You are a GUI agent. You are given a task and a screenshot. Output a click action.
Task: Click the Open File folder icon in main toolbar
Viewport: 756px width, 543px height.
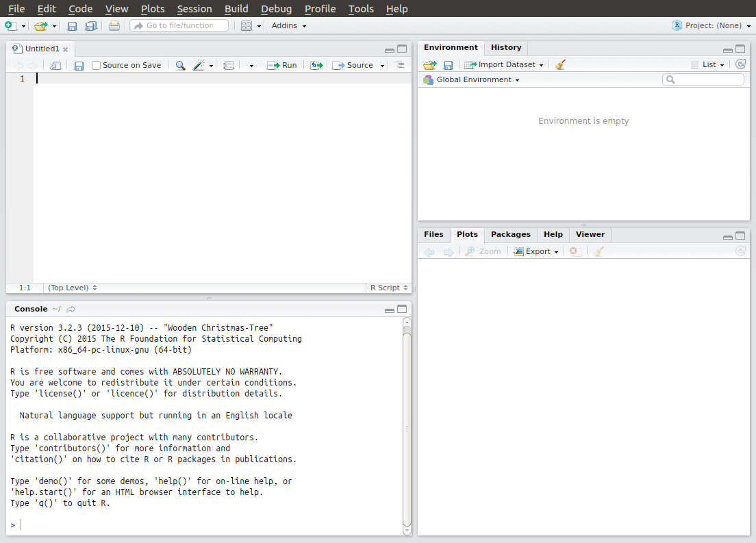(x=41, y=25)
